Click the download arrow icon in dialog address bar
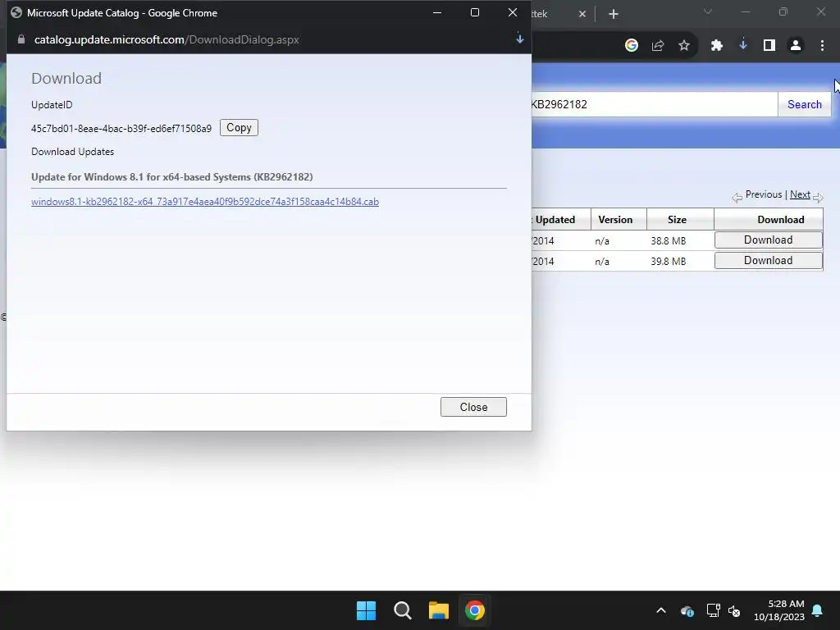This screenshot has height=630, width=840. (x=519, y=39)
